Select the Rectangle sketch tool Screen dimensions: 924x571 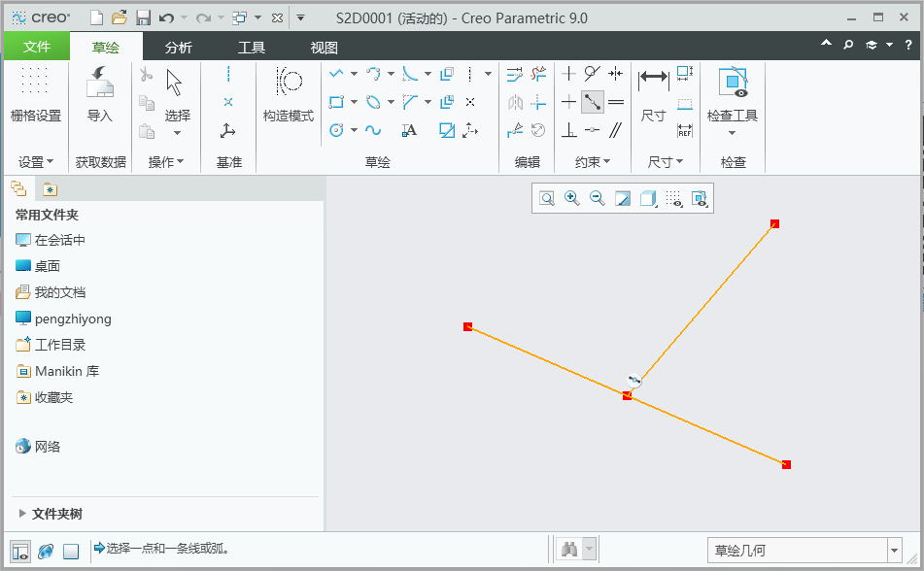click(336, 102)
